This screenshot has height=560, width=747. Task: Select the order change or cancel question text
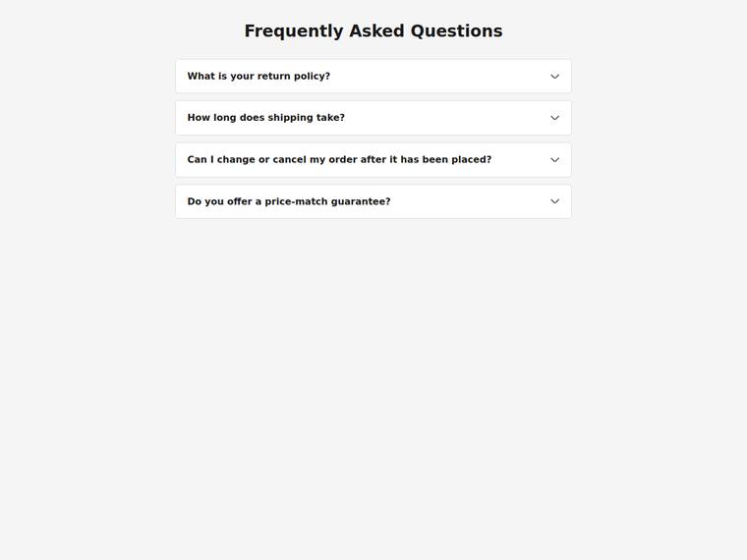click(x=339, y=159)
